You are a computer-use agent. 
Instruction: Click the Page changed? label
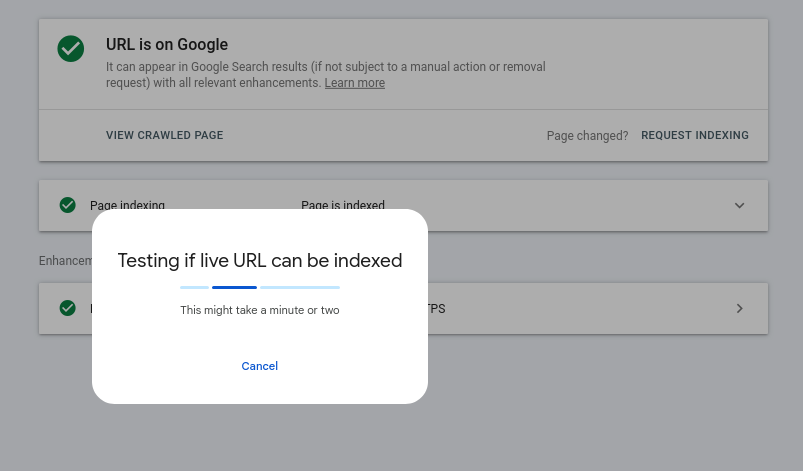pyautogui.click(x=587, y=136)
